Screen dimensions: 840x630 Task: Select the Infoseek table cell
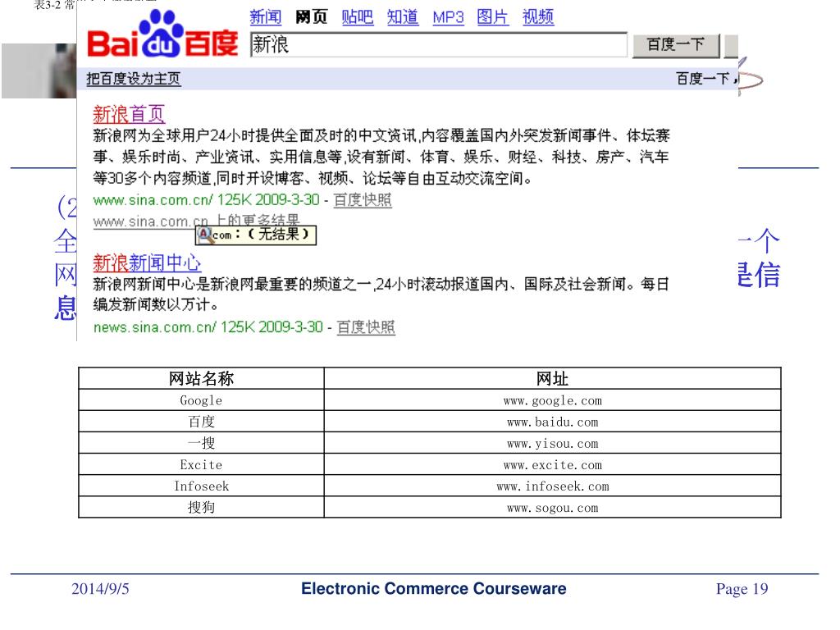point(202,486)
